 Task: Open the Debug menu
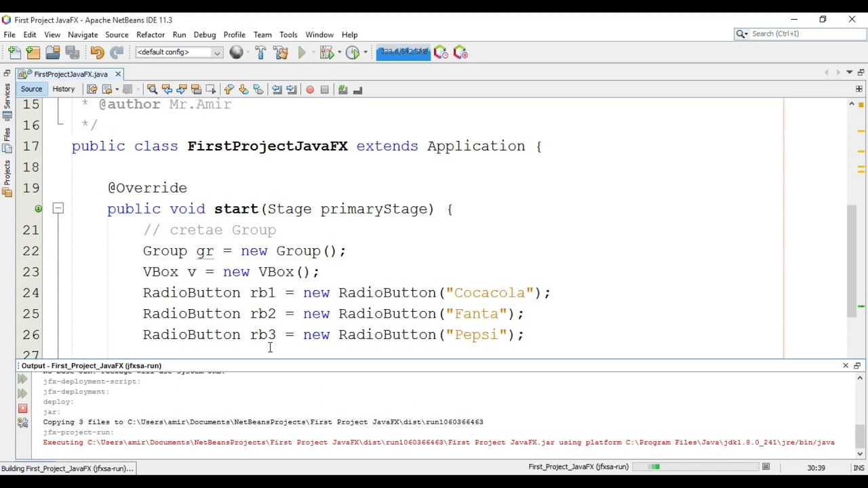205,35
